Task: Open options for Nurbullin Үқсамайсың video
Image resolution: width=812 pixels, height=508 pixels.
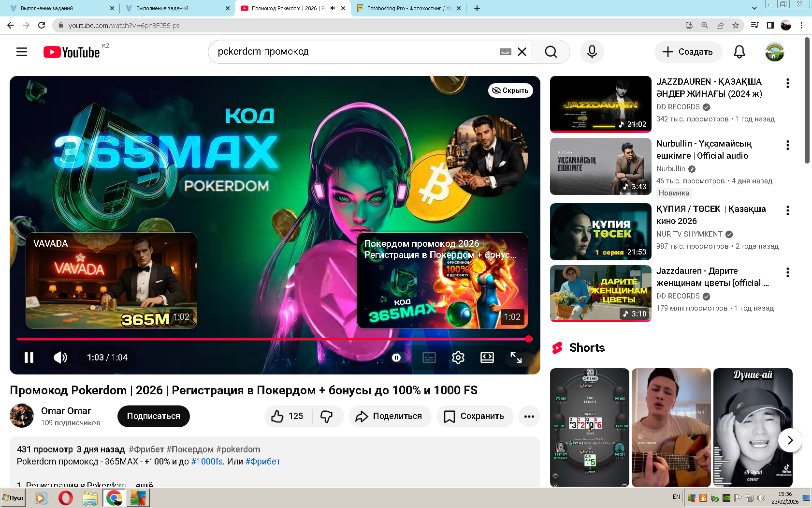Action: pyautogui.click(x=788, y=145)
